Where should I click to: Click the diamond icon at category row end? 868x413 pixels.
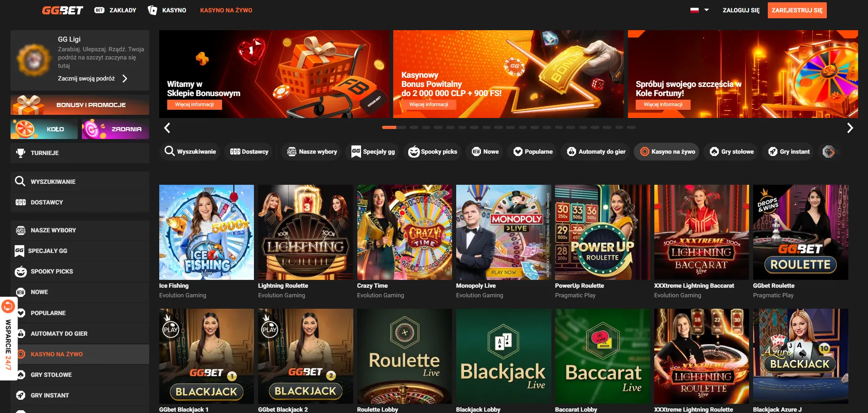829,151
